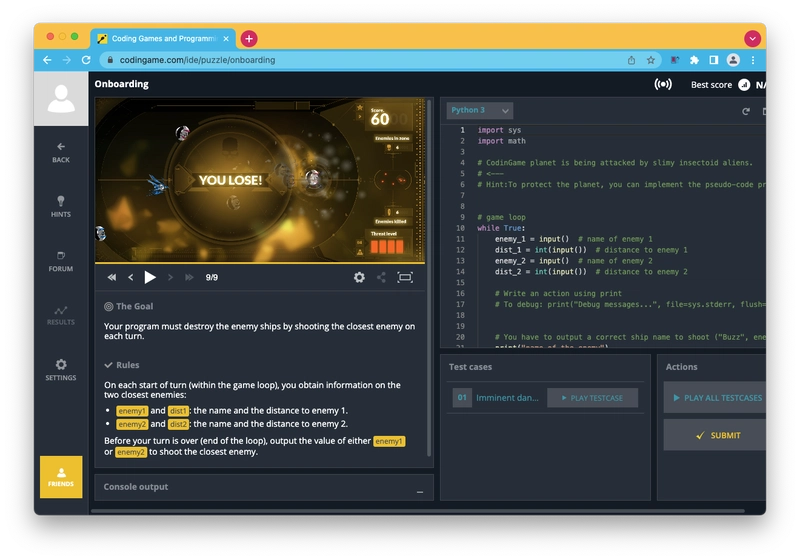Open the browser extensions puzzle icon
This screenshot has width=800, height=560.
click(x=694, y=60)
